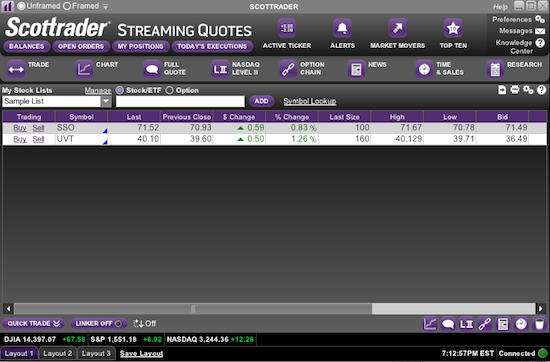The height and width of the screenshot is (362, 550).
Task: Open the Trade arrows icon
Action: pyautogui.click(x=16, y=69)
